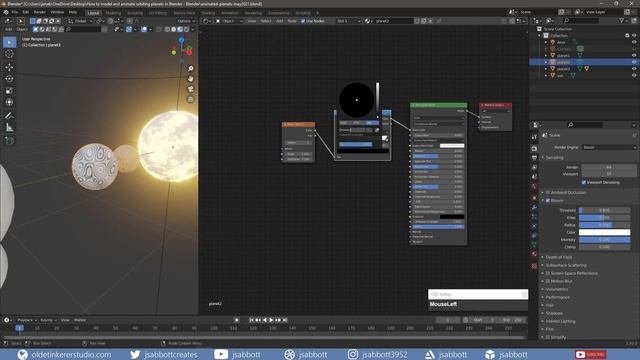Enable the Ambient Occlusion checkbox
Viewport: 640px width, 360px height.
(x=548, y=193)
